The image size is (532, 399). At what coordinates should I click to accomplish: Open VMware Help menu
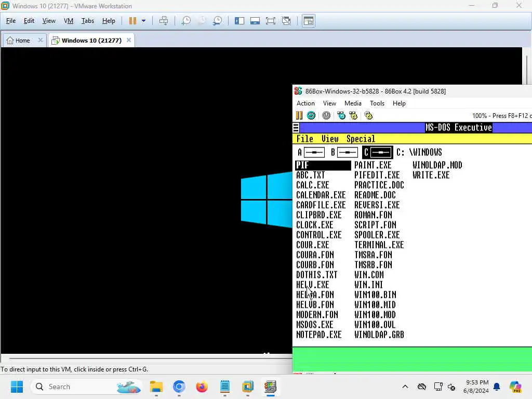tap(109, 21)
